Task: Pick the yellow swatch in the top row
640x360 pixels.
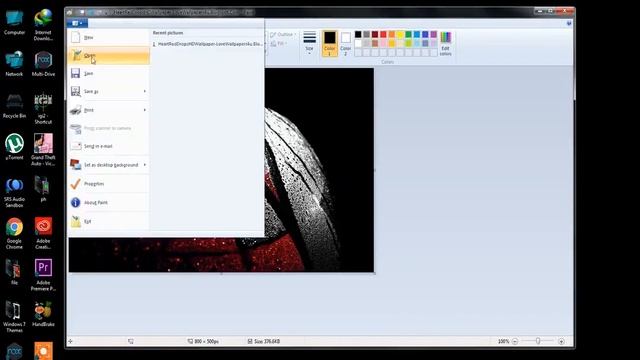Action: (x=400, y=34)
